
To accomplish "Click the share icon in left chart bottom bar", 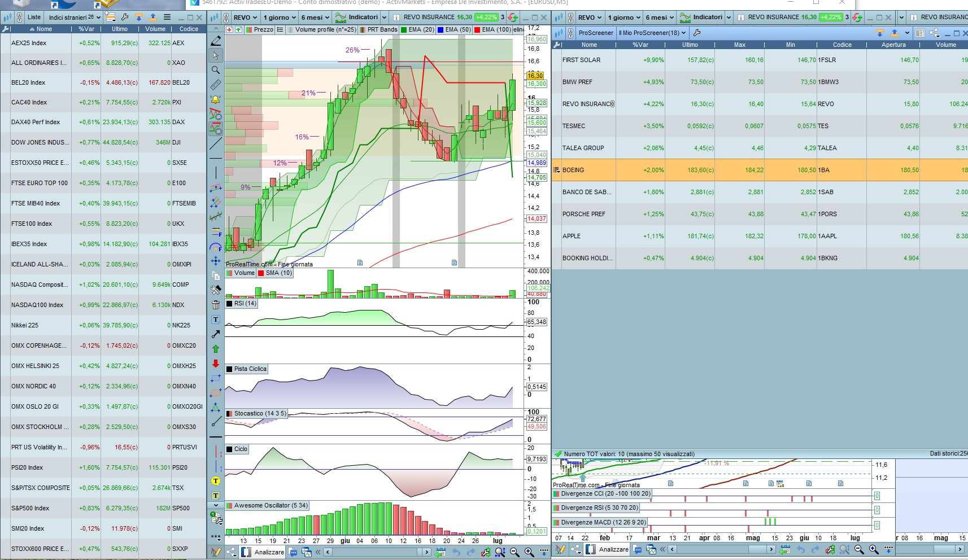I will click(x=230, y=552).
